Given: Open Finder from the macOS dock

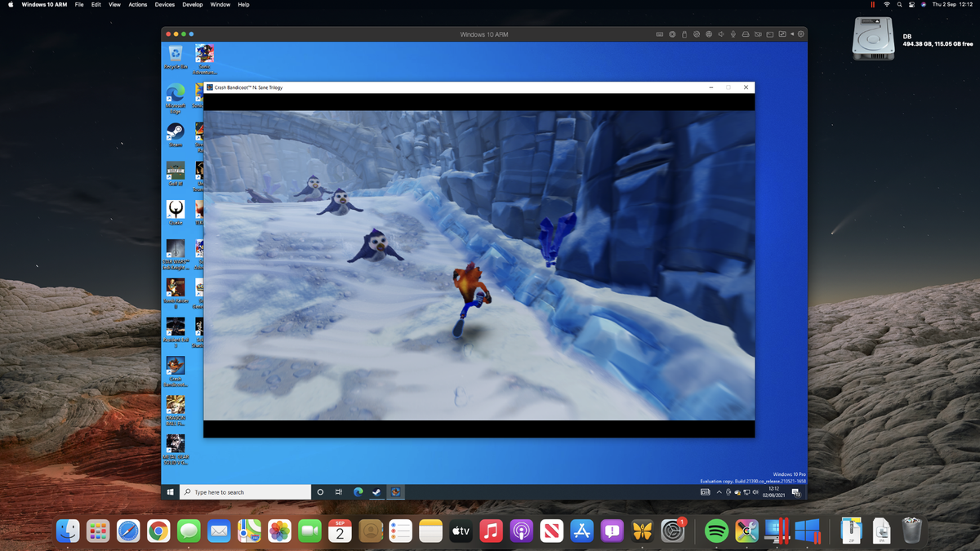Looking at the screenshot, I should [x=68, y=531].
